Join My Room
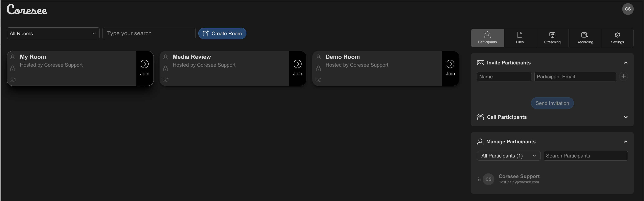The height and width of the screenshot is (201, 644). (x=144, y=68)
